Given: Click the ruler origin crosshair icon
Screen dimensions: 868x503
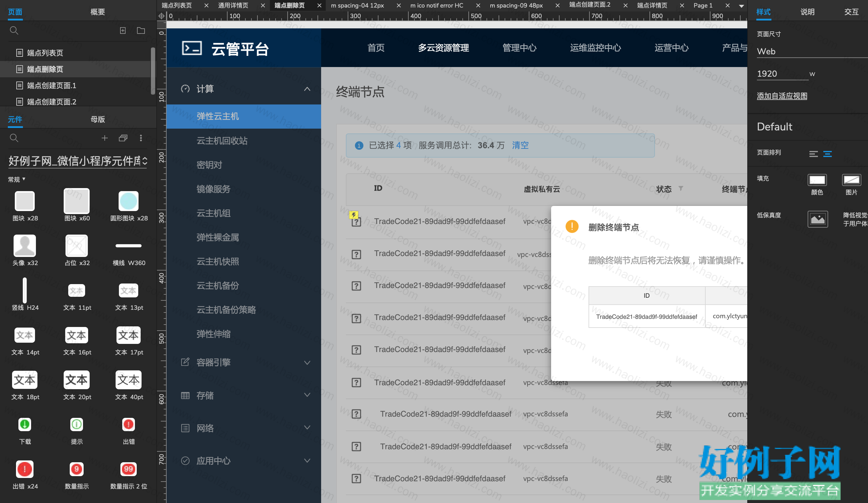Looking at the screenshot, I should tap(161, 16).
